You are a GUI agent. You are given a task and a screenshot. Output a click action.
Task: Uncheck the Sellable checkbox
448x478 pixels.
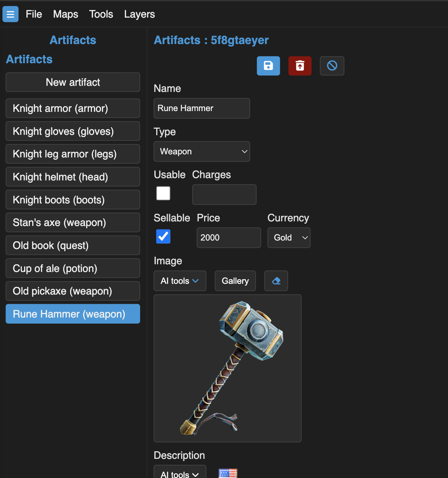163,236
